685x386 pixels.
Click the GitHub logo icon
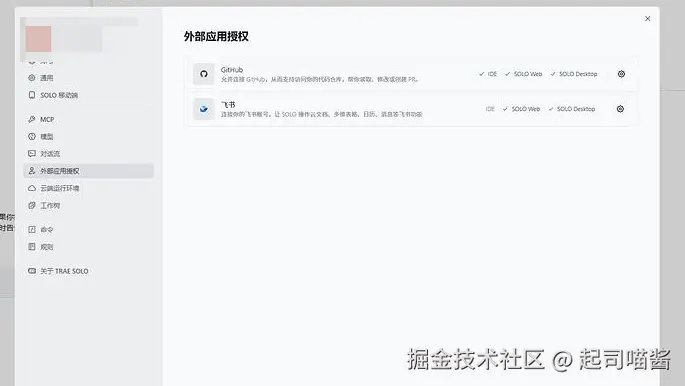pos(204,74)
